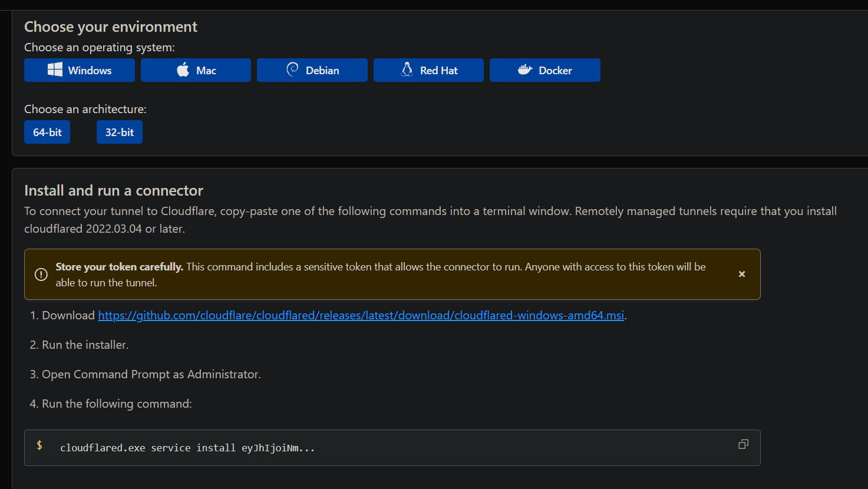This screenshot has width=868, height=489.
Task: Click the dollar sign prompt symbol
Action: pyautogui.click(x=39, y=445)
